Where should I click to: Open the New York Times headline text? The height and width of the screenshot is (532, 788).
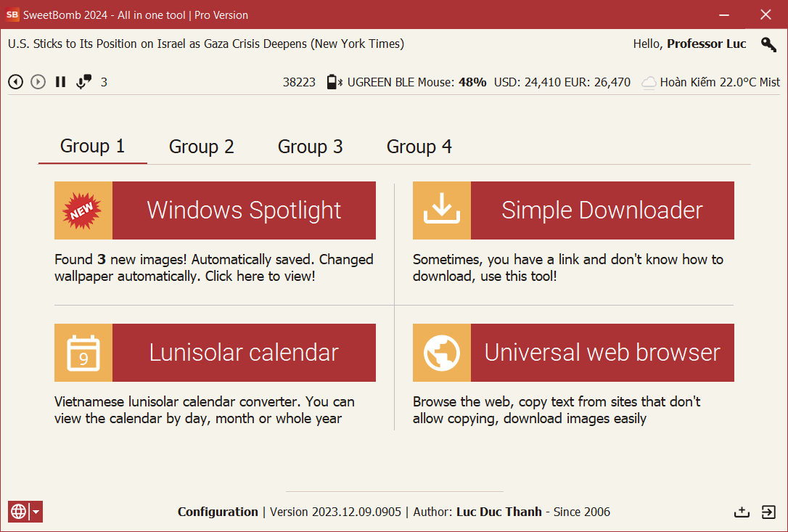coord(206,44)
